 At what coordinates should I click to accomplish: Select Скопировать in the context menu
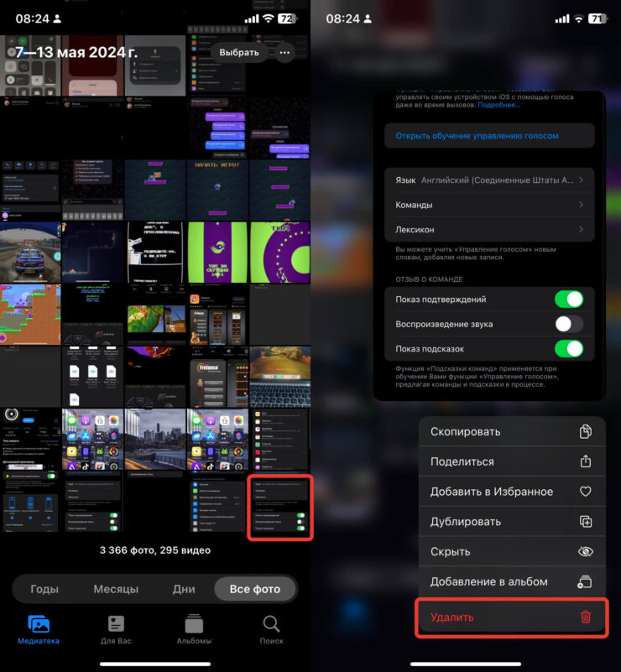(465, 431)
